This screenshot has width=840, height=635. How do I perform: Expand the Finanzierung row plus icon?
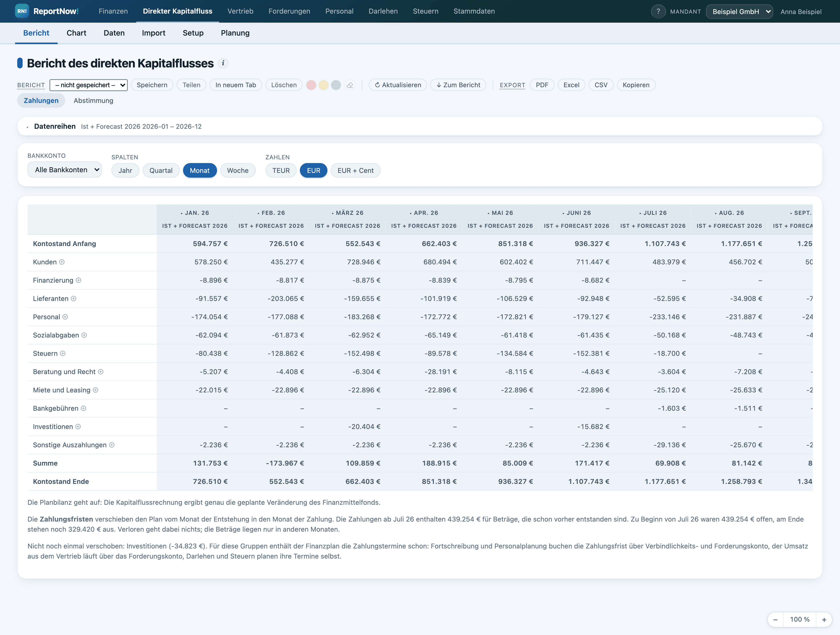pyautogui.click(x=79, y=280)
